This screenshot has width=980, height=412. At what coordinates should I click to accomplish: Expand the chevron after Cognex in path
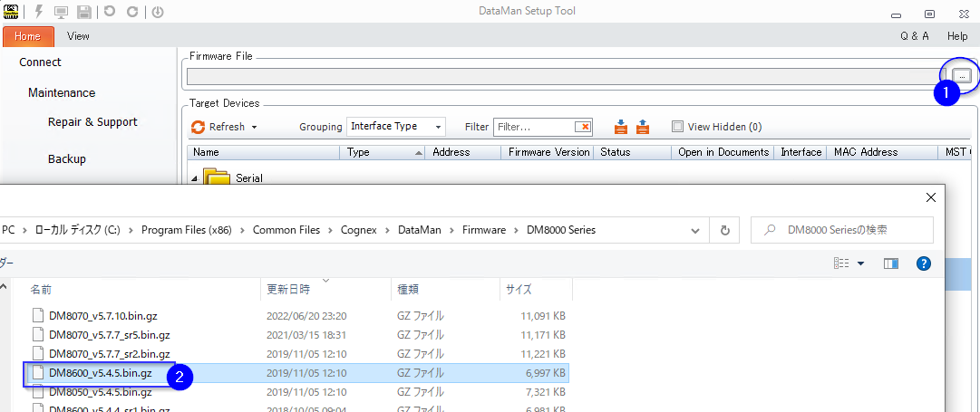387,230
